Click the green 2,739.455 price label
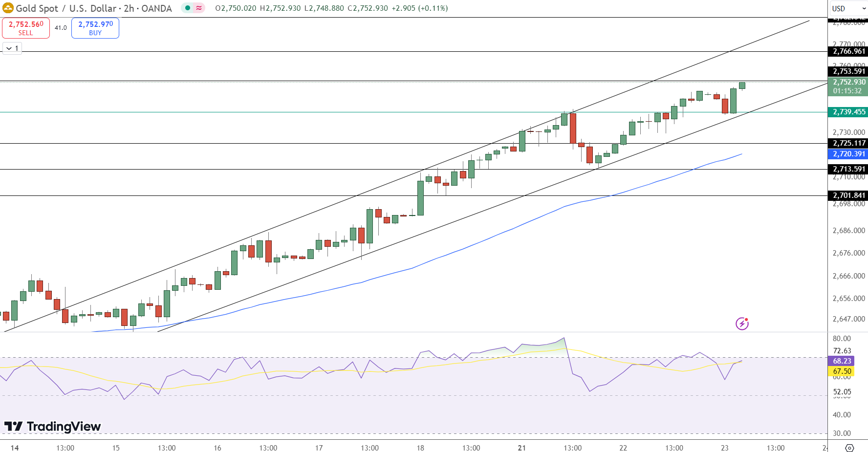This screenshot has width=868, height=452. coord(848,112)
